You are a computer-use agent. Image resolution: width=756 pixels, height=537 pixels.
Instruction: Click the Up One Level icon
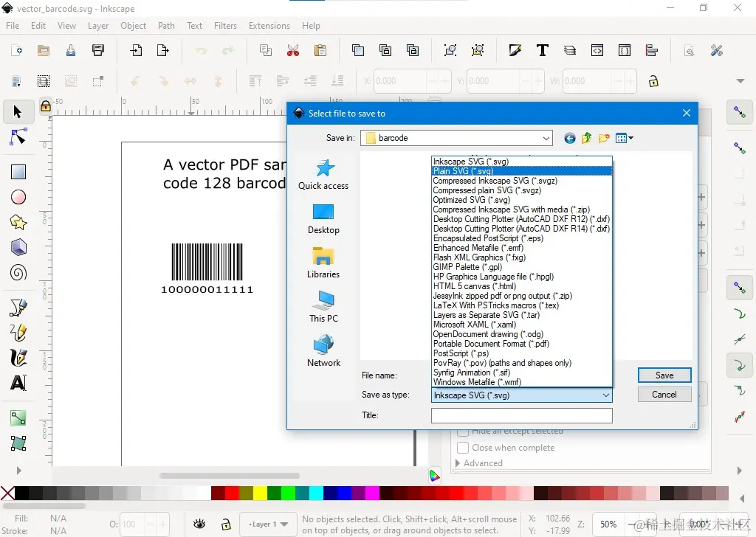coord(585,138)
